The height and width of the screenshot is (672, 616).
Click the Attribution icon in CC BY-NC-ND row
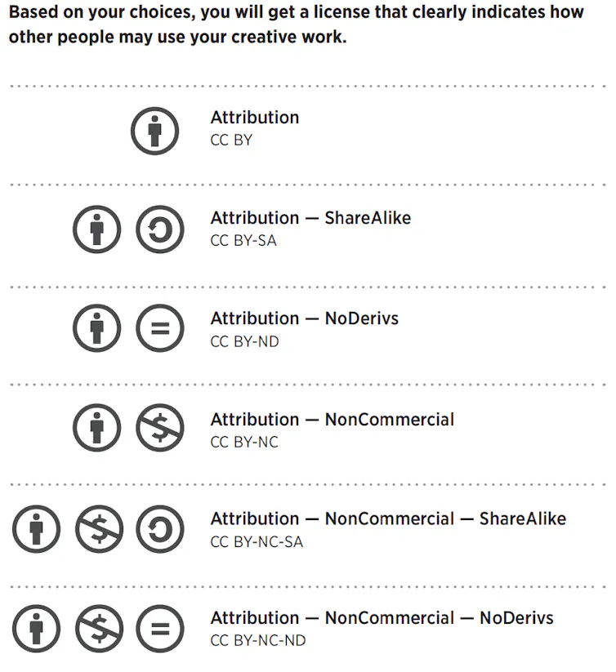(x=36, y=630)
